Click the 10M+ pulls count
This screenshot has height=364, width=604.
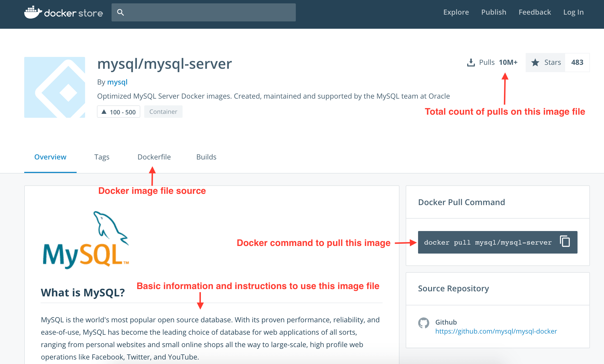(x=508, y=62)
